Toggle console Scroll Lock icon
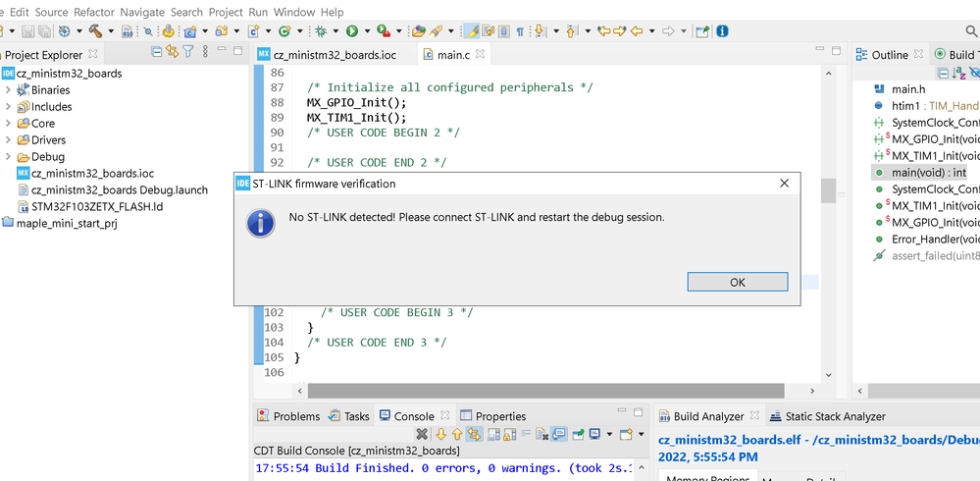Image resolution: width=980 pixels, height=481 pixels. [509, 434]
